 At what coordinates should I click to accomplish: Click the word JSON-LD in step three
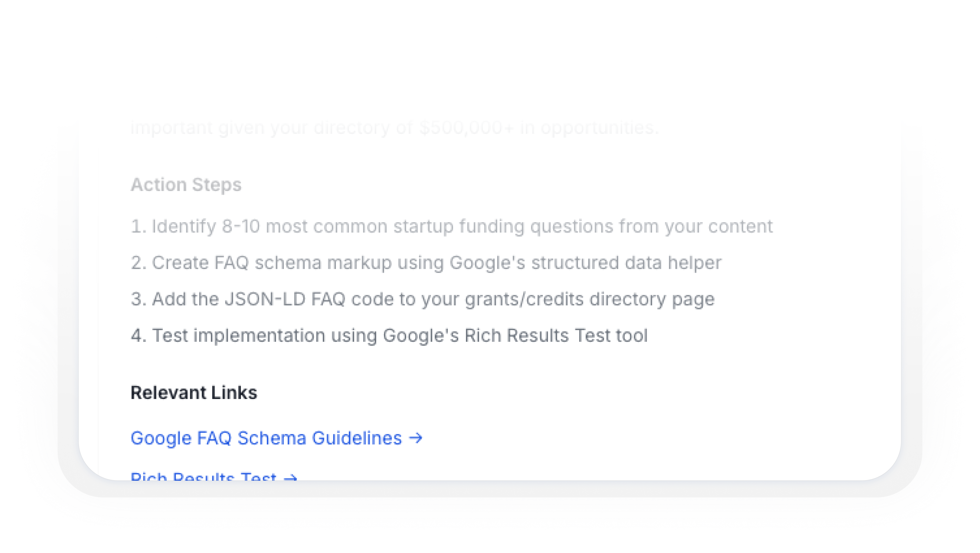265,299
